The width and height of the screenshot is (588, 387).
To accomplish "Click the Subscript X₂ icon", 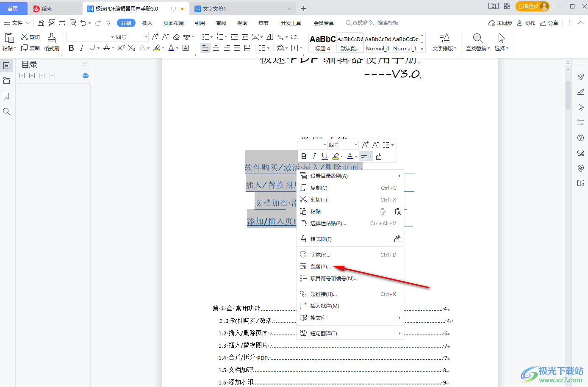I will pyautogui.click(x=132, y=48).
